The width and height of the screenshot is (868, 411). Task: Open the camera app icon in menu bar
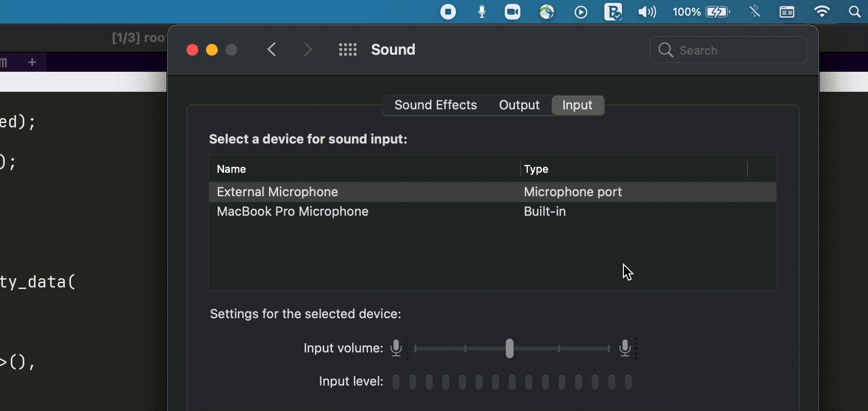(x=513, y=12)
